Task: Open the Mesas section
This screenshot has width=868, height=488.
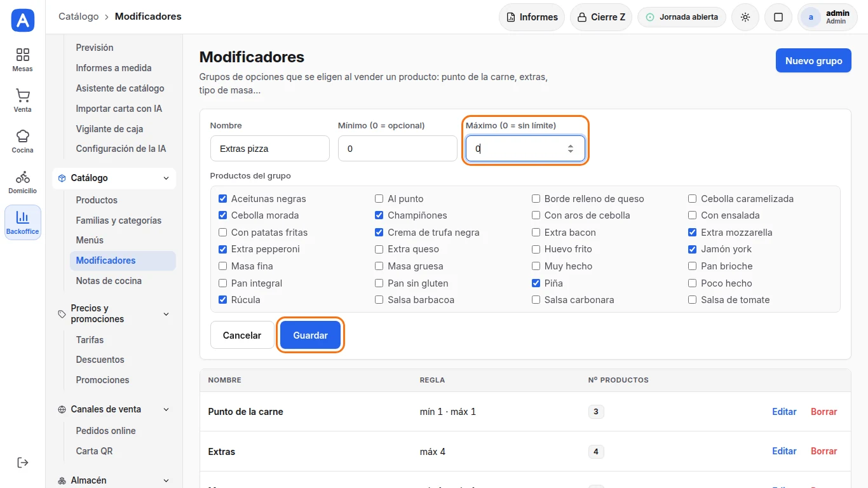Action: click(x=22, y=60)
